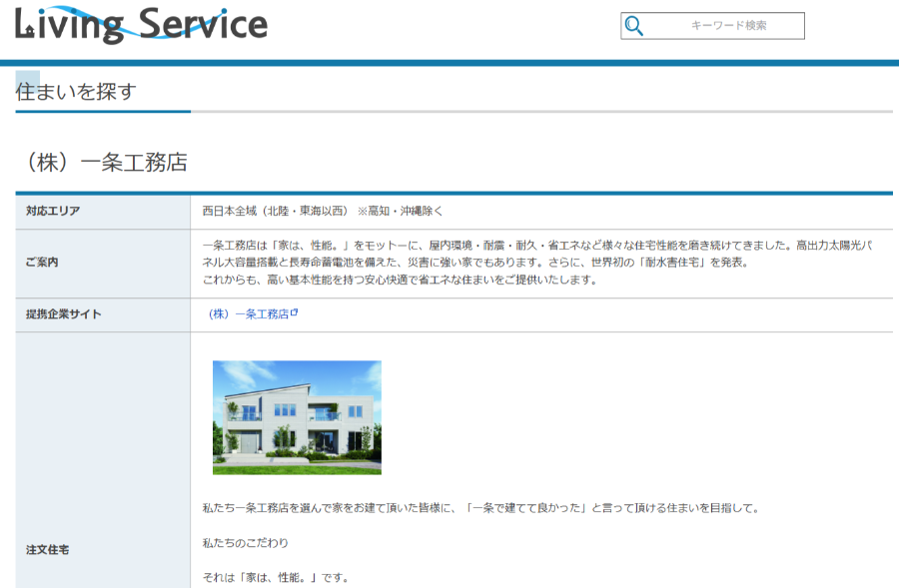Focus the キーワード検索 search field
Image resolution: width=899 pixels, height=588 pixels.
coord(712,26)
